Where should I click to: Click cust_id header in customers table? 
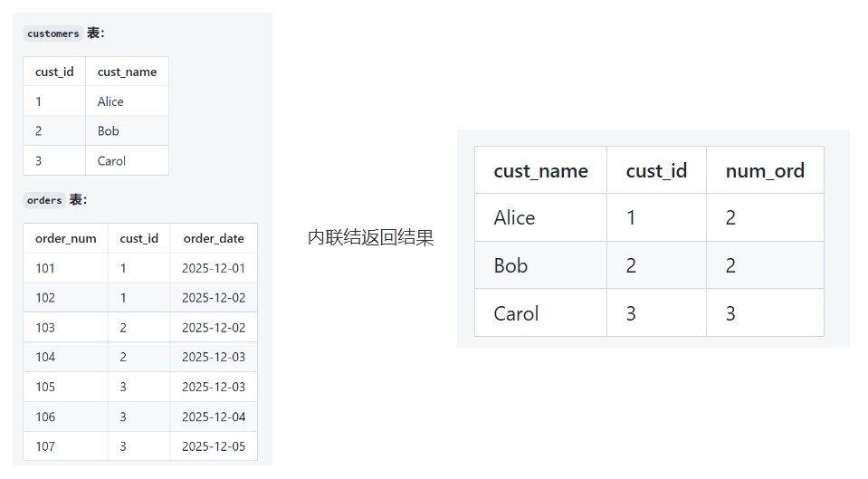54,72
